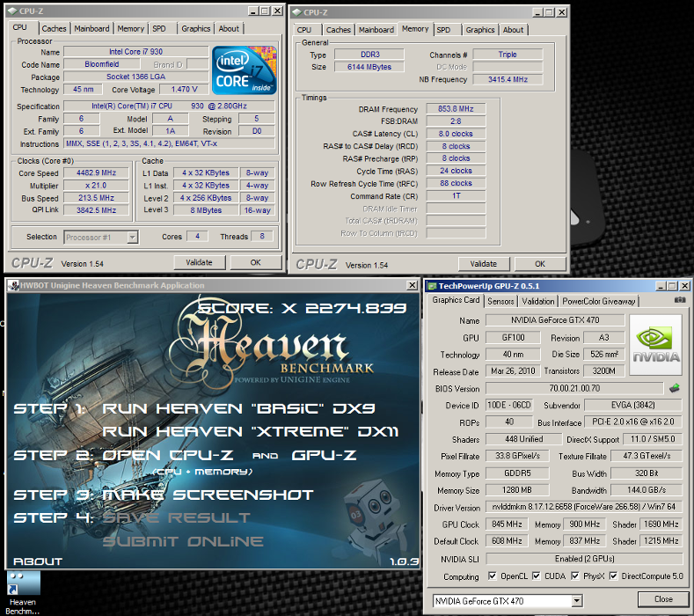Click the Core Voltage value 1.470 V
The width and height of the screenshot is (694, 616).
pos(184,90)
